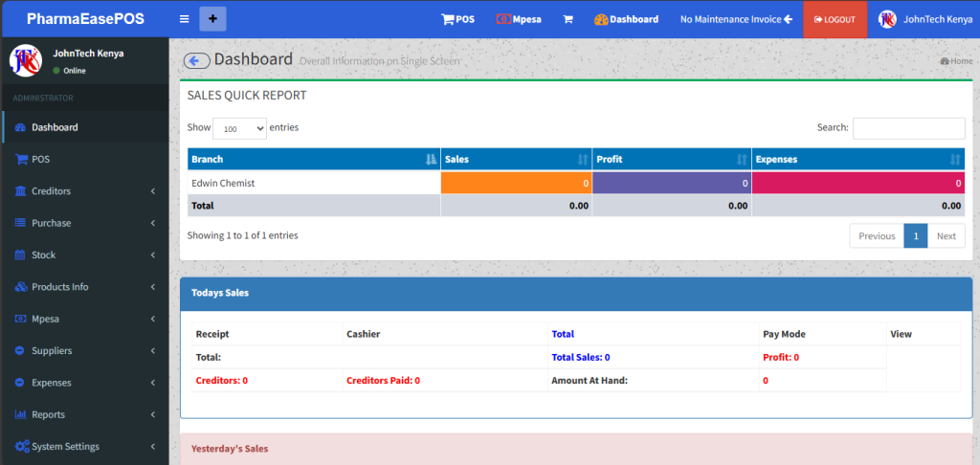This screenshot has width=980, height=465.
Task: Sort table by Sales column icon
Action: (x=583, y=160)
